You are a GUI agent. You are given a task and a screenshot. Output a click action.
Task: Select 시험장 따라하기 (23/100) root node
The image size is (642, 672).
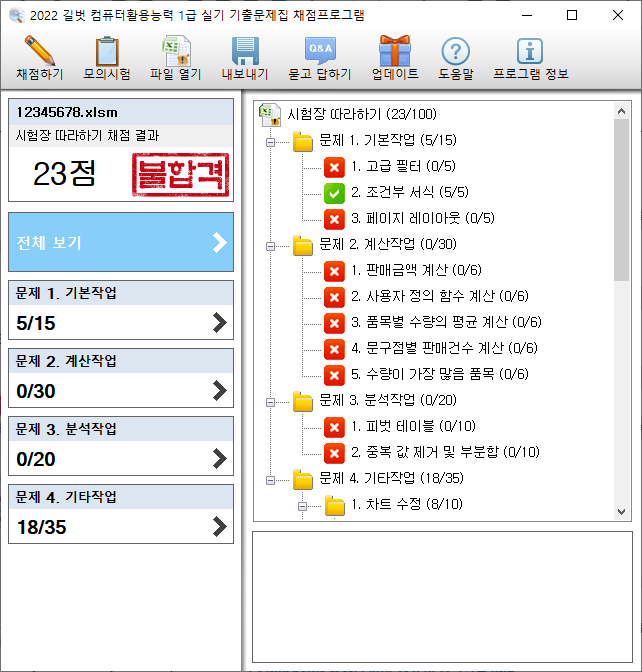coord(361,114)
